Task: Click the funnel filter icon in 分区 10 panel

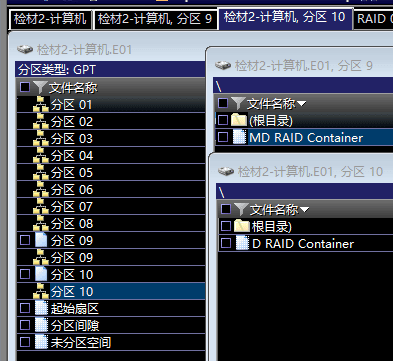Action: coord(241,209)
